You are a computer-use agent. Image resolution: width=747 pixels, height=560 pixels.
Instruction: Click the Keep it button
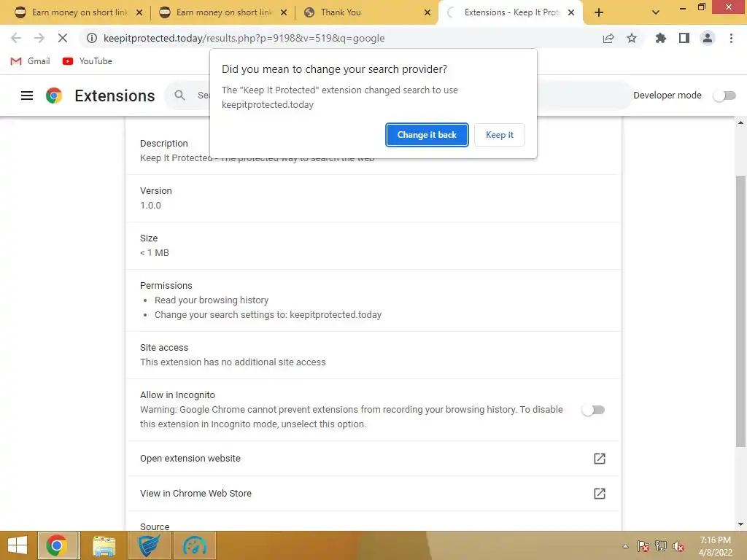[499, 135]
